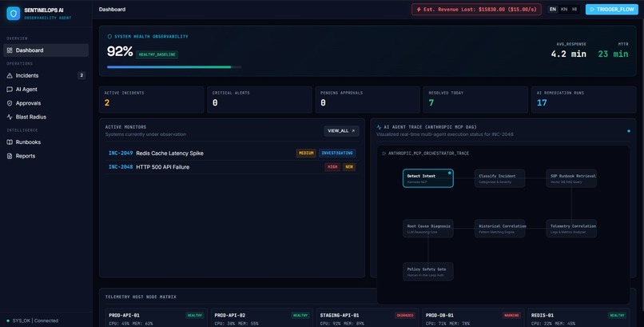Click the HEALTHY_BASELINE badge
This screenshot has width=644, height=327.
157,54
